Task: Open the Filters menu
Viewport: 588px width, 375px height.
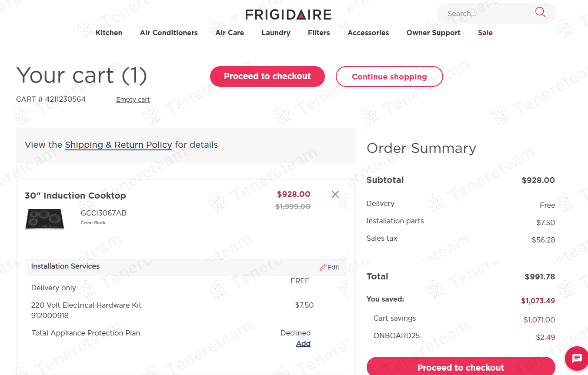Action: coord(319,33)
